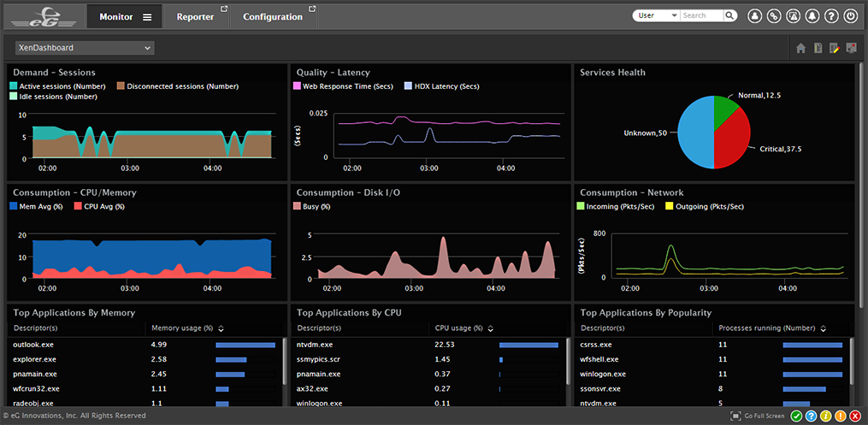Click the bell notifications icon
Image resolution: width=868 pixels, height=425 pixels.
(812, 16)
